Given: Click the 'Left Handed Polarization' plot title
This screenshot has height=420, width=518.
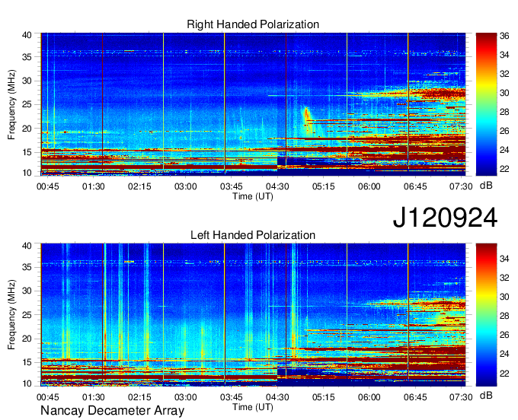Looking at the screenshot, I should 253,235.
